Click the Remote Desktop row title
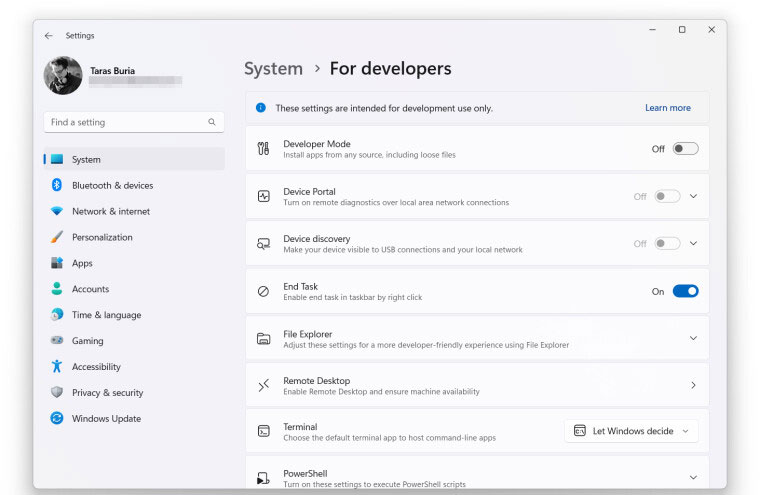 click(x=317, y=381)
